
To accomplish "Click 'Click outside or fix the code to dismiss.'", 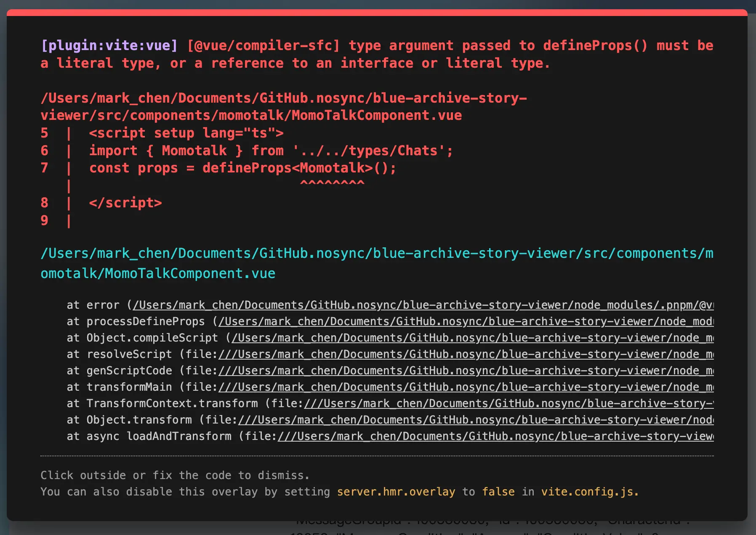I will [x=175, y=475].
